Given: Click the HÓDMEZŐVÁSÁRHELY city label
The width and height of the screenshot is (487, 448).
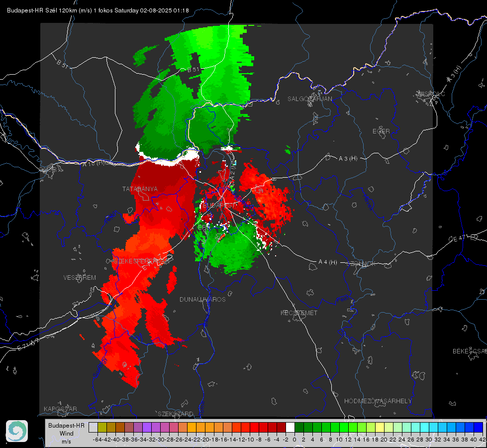Looking at the screenshot, I should [x=378, y=401].
